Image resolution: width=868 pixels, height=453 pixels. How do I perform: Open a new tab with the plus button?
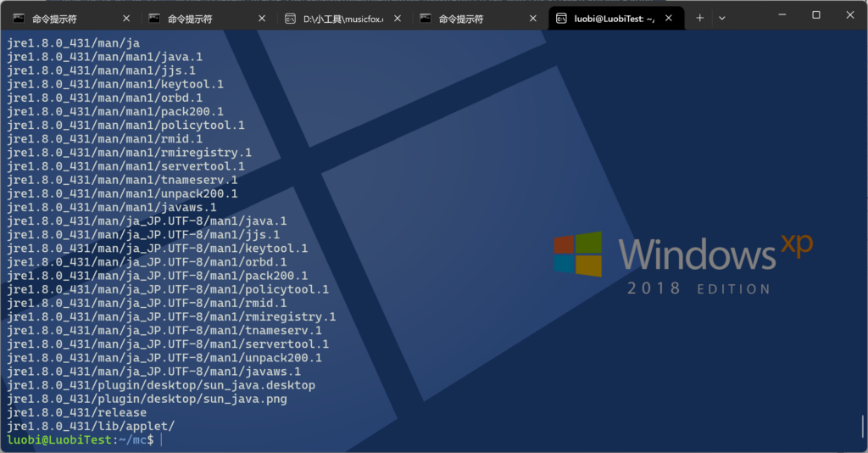click(700, 18)
